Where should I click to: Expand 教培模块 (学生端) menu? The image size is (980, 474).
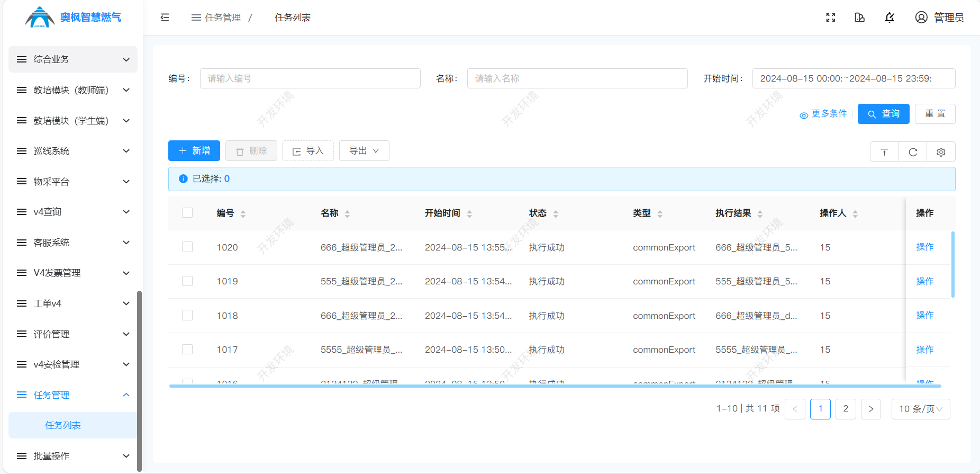[73, 121]
